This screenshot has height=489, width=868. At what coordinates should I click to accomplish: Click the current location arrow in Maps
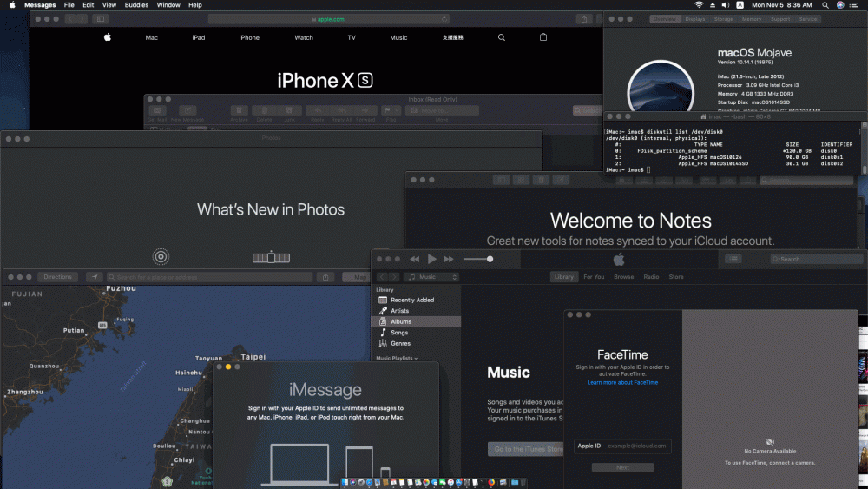coord(95,277)
